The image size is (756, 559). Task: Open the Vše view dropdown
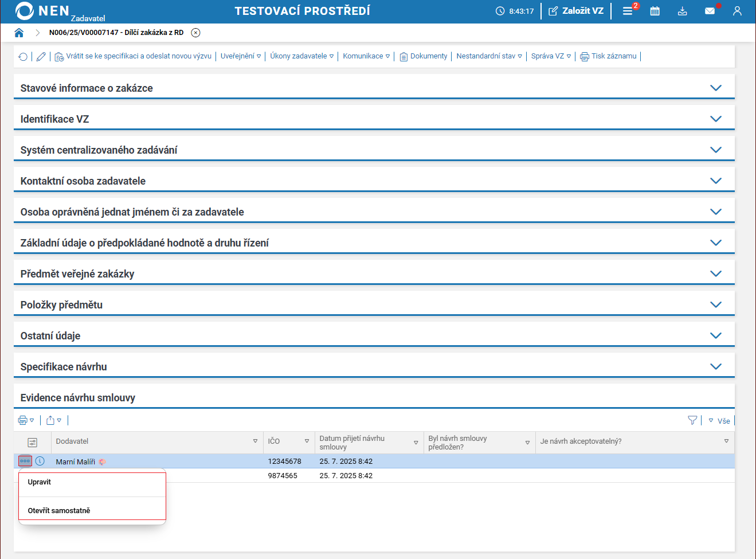click(x=719, y=421)
